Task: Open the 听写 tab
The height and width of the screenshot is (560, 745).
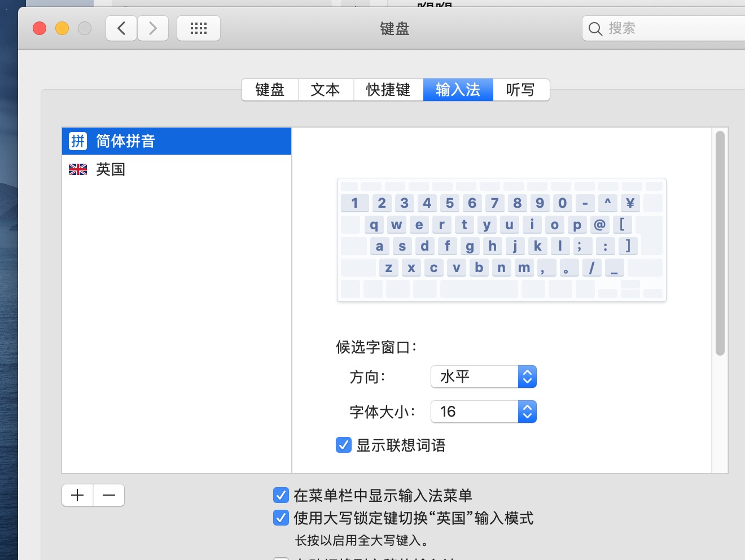Action: pyautogui.click(x=520, y=90)
